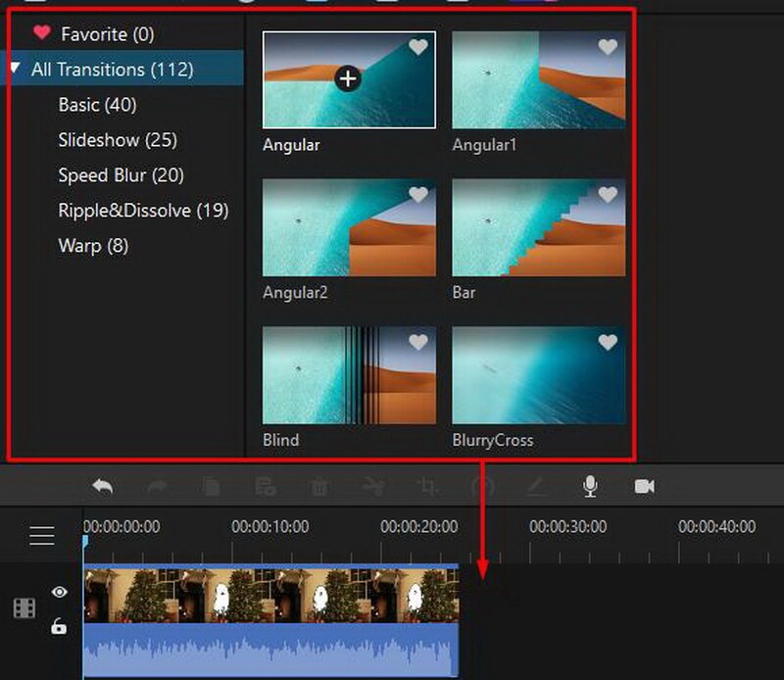Open the timeline track menu icon
Viewport: 784px width, 680px height.
tap(42, 536)
